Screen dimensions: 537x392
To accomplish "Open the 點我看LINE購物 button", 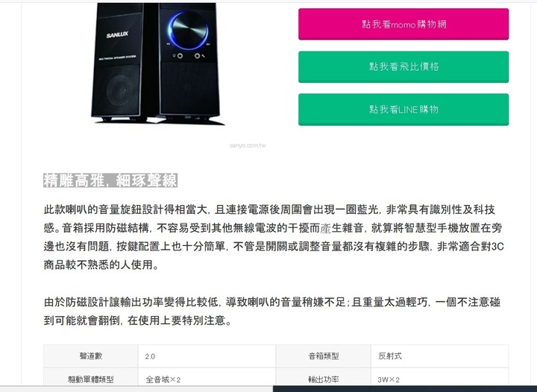I will pyautogui.click(x=403, y=110).
